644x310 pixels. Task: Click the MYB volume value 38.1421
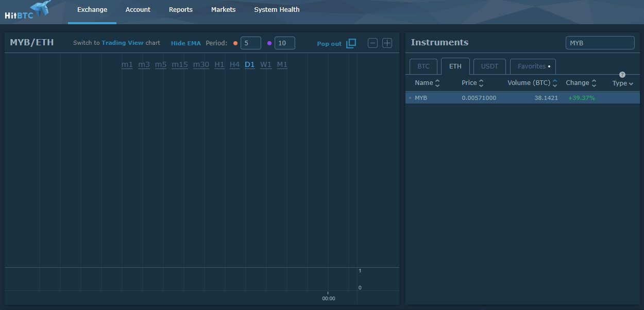[x=546, y=98]
